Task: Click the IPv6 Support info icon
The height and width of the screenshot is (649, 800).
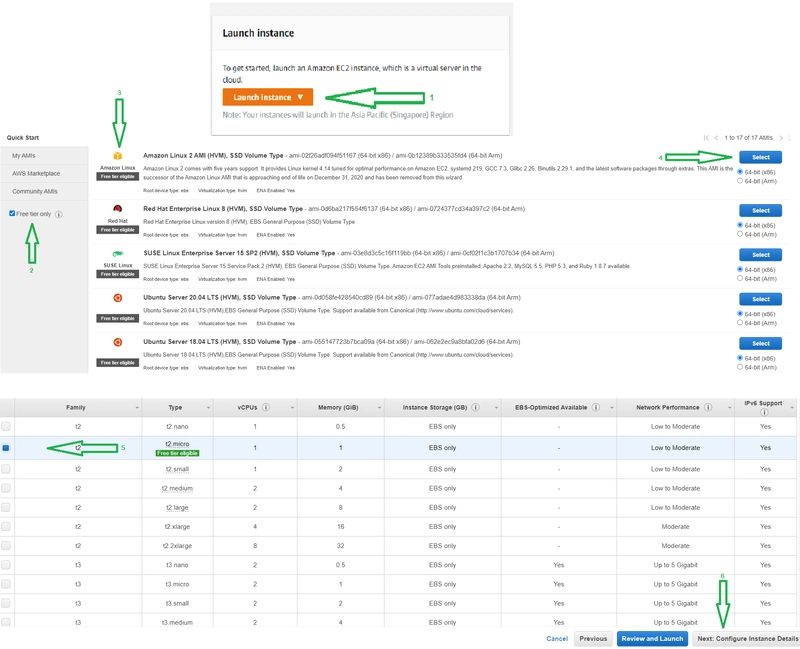Action: [x=764, y=412]
